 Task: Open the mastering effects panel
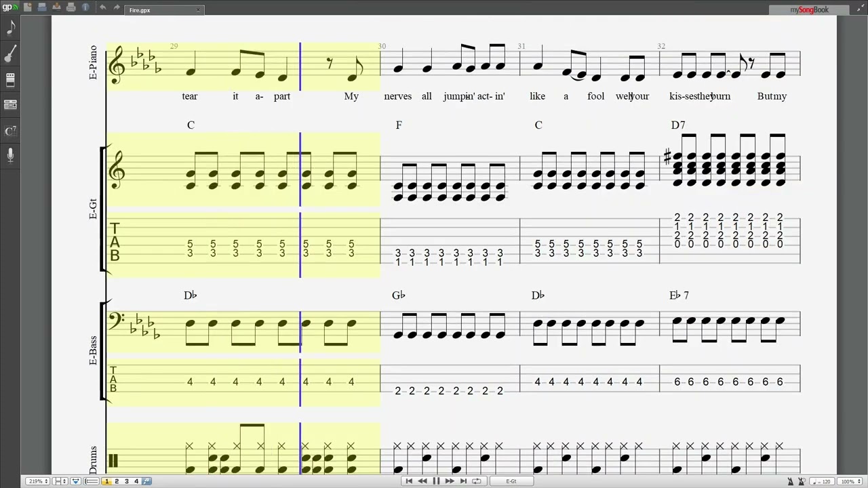(10, 80)
